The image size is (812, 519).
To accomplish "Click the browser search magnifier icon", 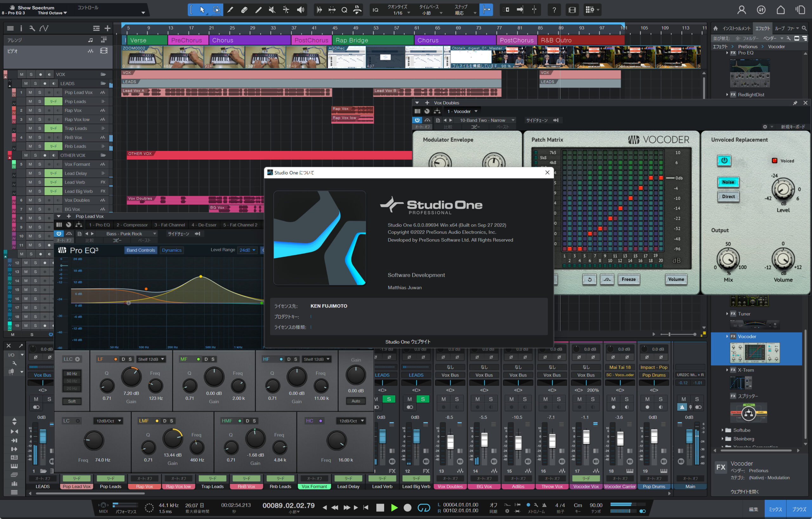I will [x=804, y=28].
